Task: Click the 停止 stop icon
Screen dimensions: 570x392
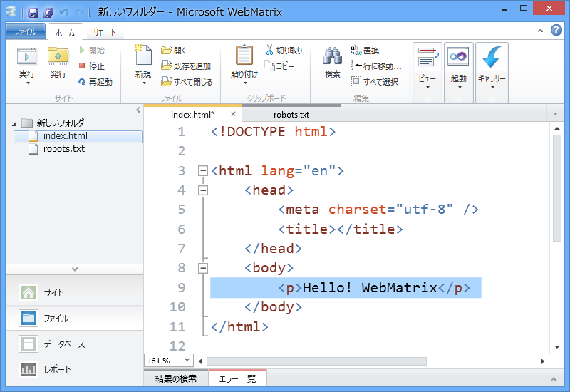Action: pyautogui.click(x=82, y=66)
